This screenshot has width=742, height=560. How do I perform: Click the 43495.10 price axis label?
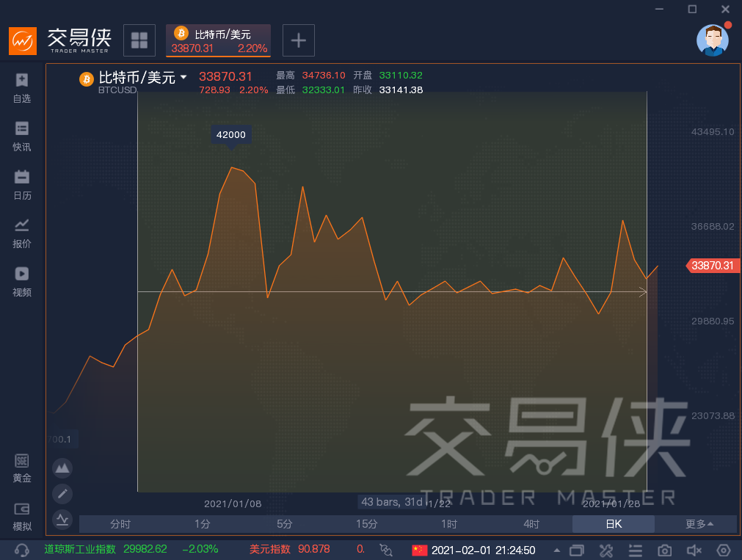click(713, 131)
